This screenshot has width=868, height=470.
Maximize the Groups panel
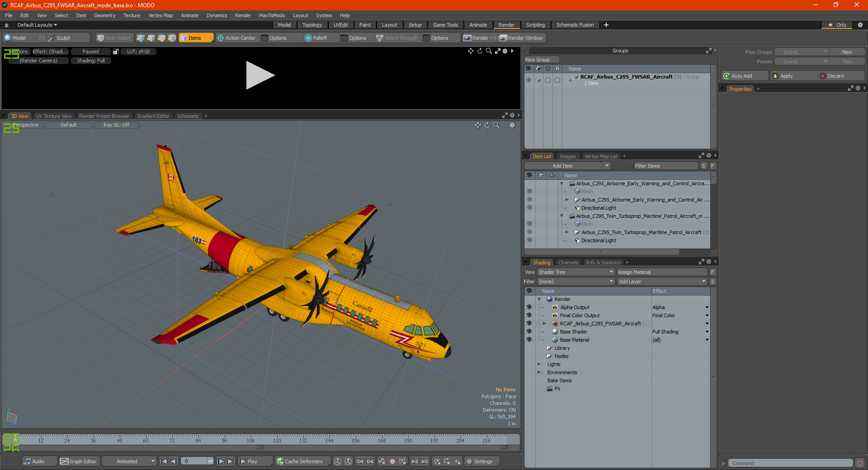[709, 51]
